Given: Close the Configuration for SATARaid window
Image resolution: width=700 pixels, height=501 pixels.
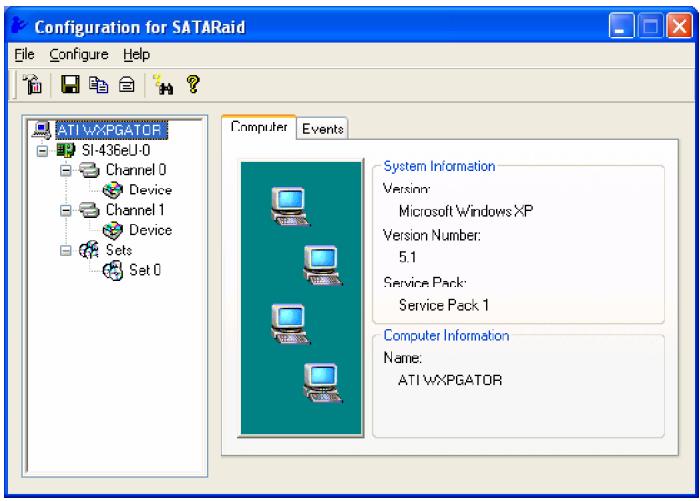Looking at the screenshot, I should (679, 25).
